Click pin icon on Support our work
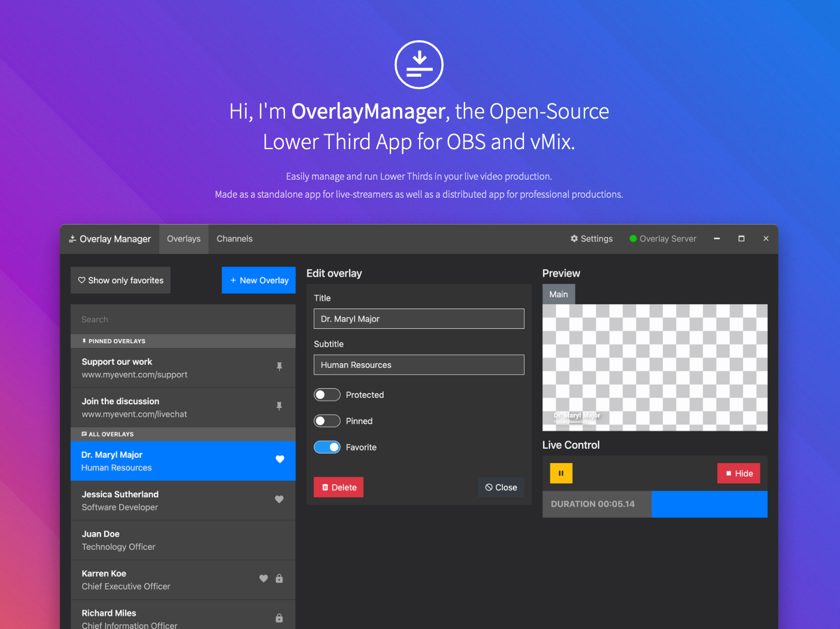This screenshot has height=629, width=840. [x=279, y=367]
